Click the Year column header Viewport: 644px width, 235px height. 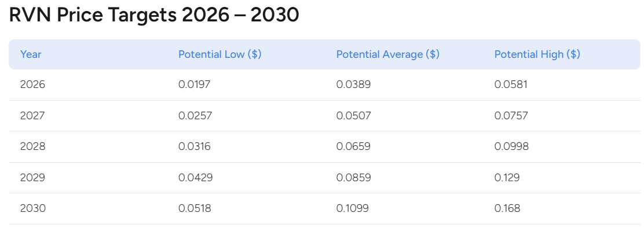[31, 54]
